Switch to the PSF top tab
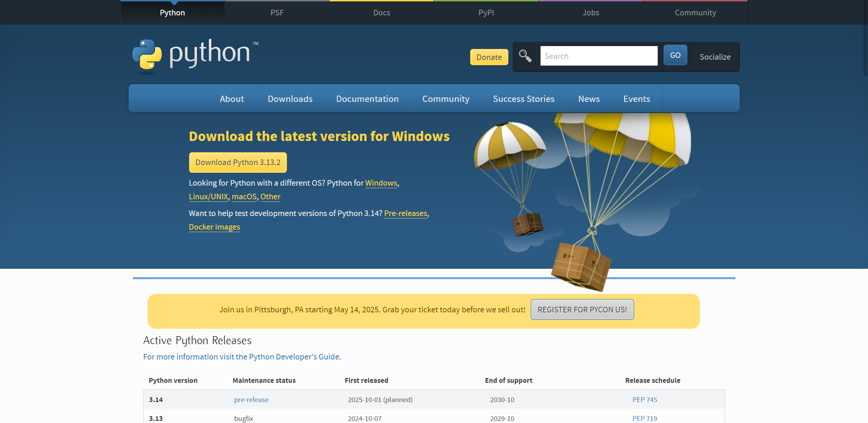 [277, 13]
